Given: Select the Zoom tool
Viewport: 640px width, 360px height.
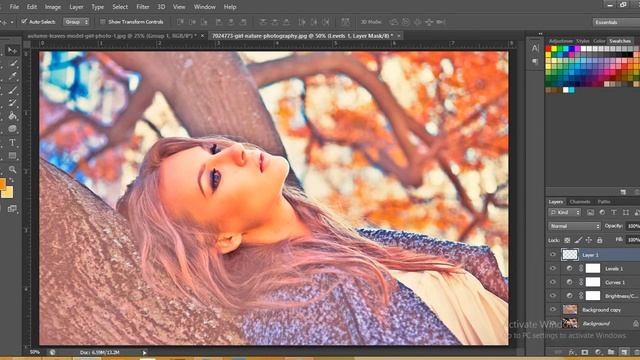Looking at the screenshot, I should click(x=12, y=169).
